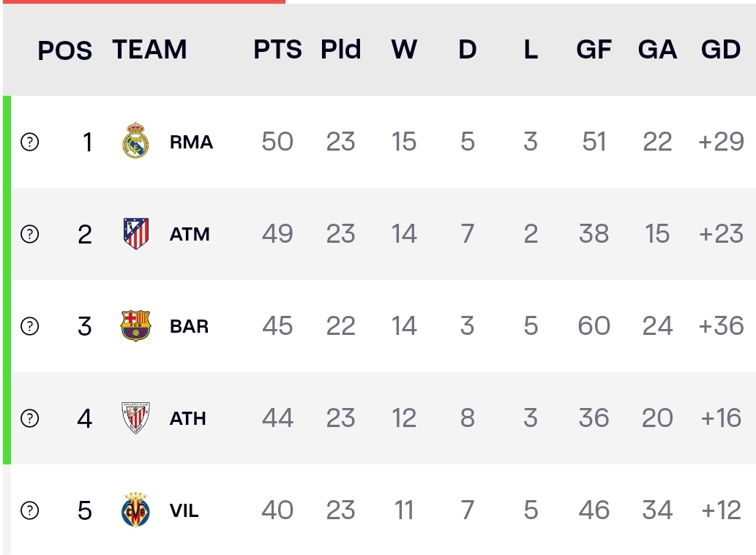The image size is (756, 555).
Task: Select the ATH row points value 44
Action: (x=277, y=418)
